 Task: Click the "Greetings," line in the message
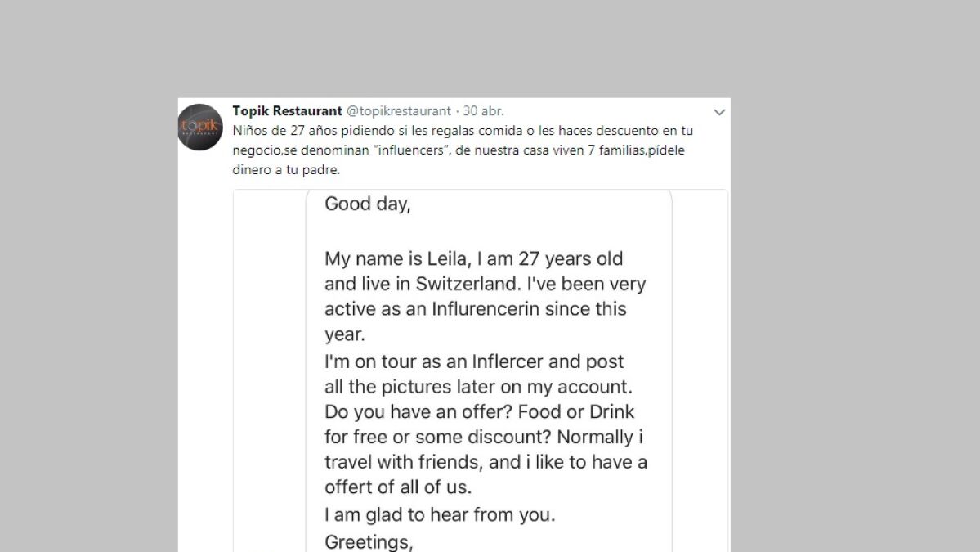(369, 541)
